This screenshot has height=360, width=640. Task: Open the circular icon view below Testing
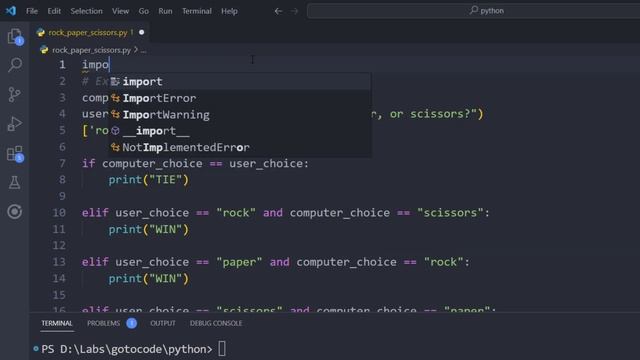click(15, 212)
